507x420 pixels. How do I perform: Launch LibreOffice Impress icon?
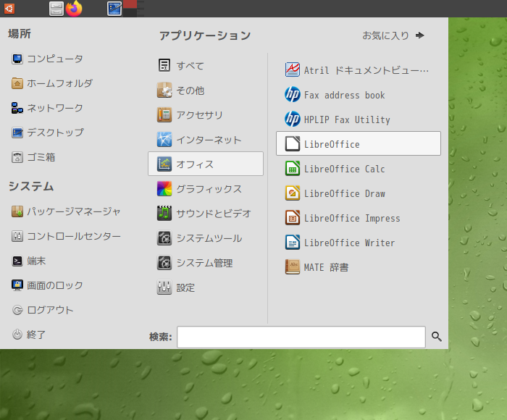[x=293, y=218]
